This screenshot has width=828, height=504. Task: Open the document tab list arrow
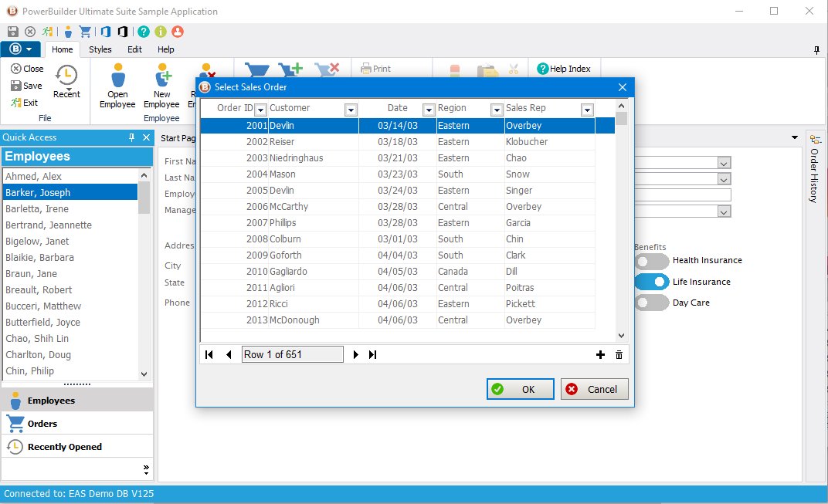pos(795,137)
